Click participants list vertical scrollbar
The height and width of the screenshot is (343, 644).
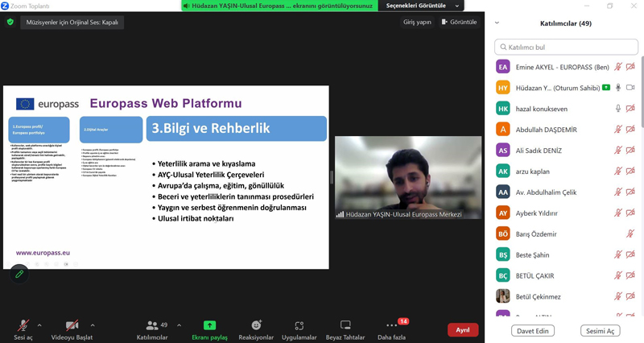pos(642,93)
